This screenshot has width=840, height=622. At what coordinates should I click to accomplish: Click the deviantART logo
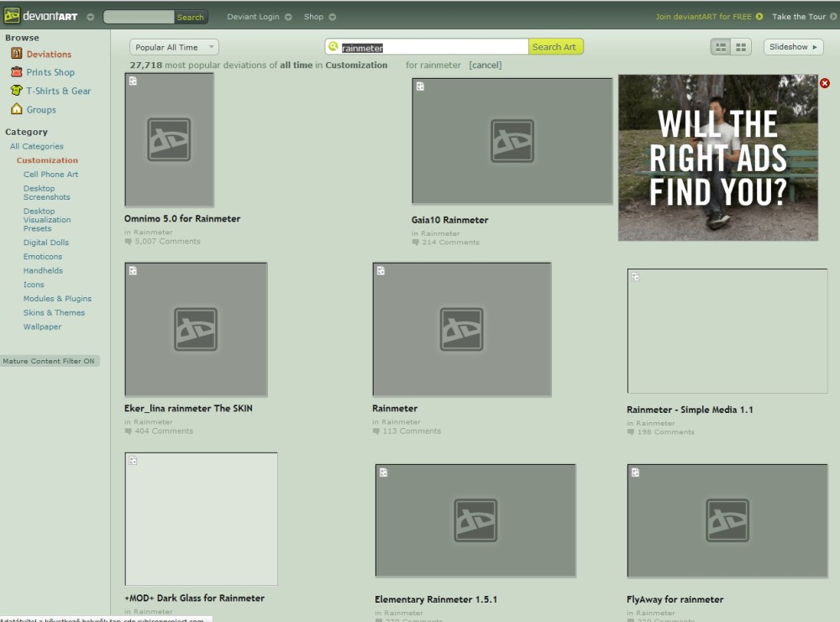(40, 16)
